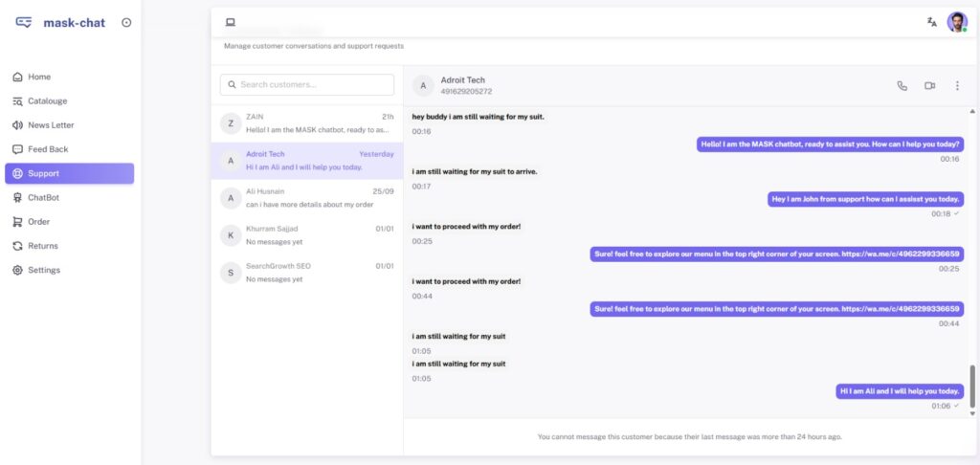980x465 pixels.
Task: Open the three-dot chat options menu
Action: 957,85
